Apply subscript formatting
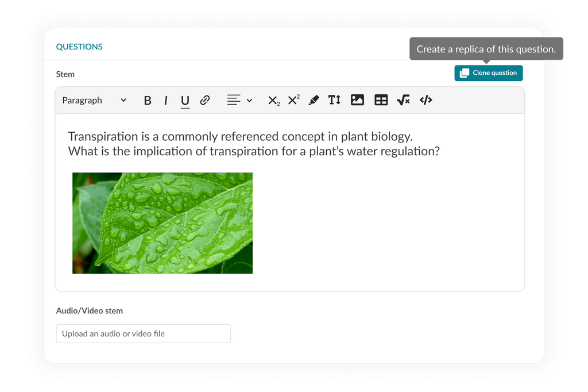588x392 pixels. point(272,100)
